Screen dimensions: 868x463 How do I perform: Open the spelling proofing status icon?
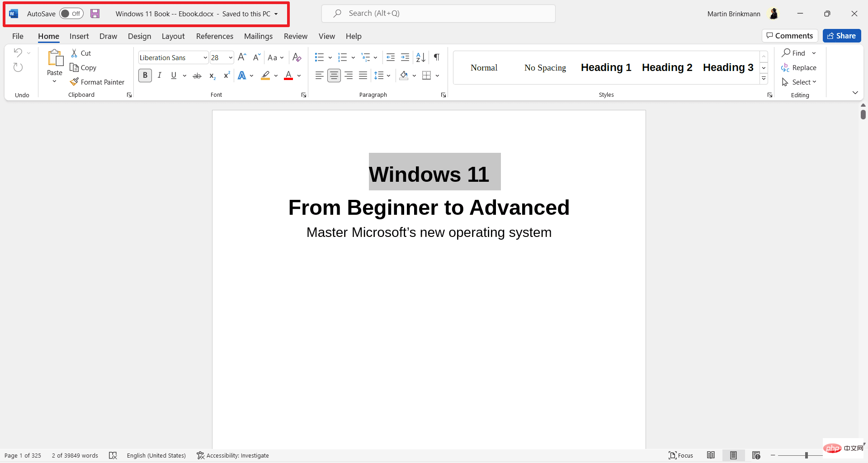tap(113, 456)
